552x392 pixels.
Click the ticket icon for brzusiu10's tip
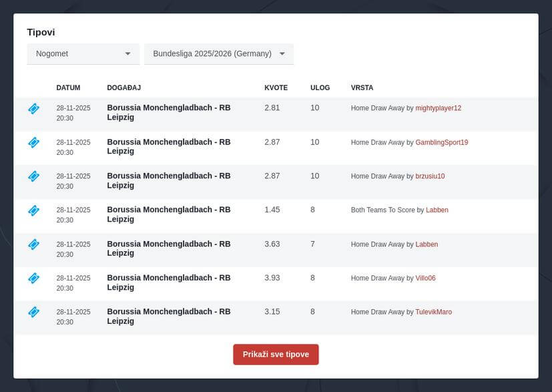pos(34,176)
